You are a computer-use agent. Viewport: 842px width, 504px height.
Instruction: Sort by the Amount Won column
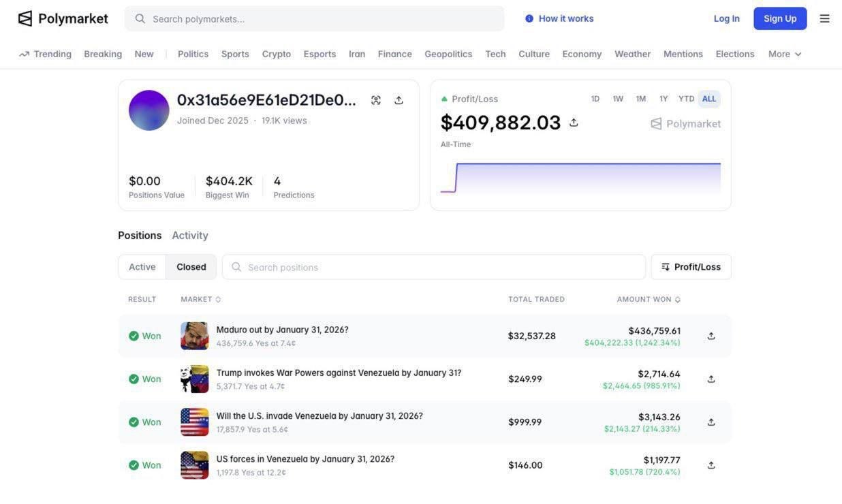pos(648,300)
